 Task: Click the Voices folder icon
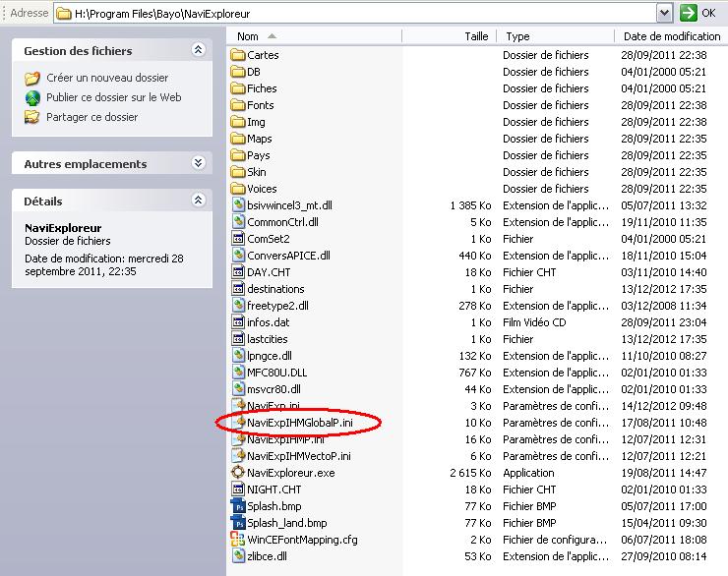(238, 189)
